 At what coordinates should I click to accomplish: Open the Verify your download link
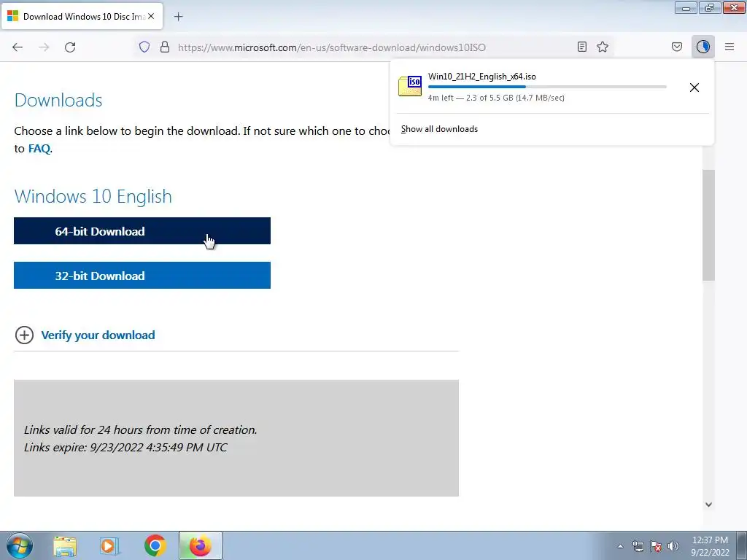point(98,335)
